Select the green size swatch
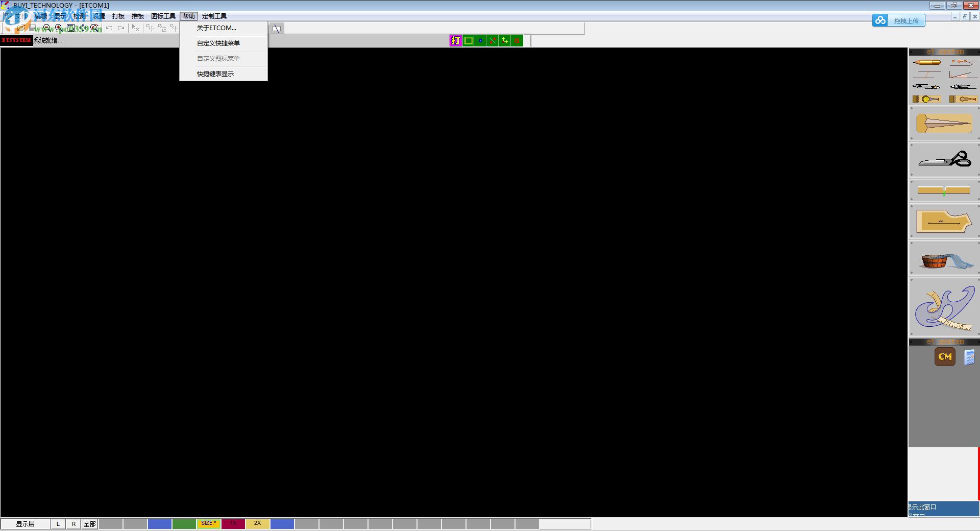Image resolution: width=980 pixels, height=531 pixels. 184,524
